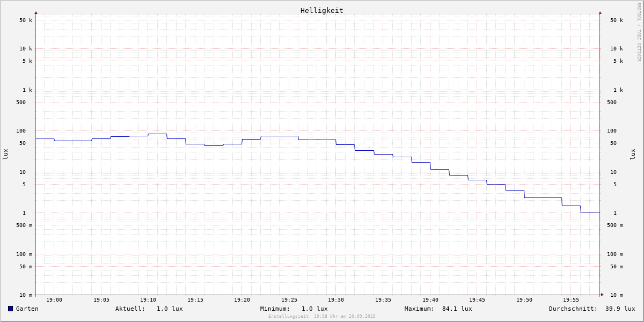Click the RRDTOOL / TOBI OETIKER watermark
This screenshot has height=322, width=644.
pos(639,32)
